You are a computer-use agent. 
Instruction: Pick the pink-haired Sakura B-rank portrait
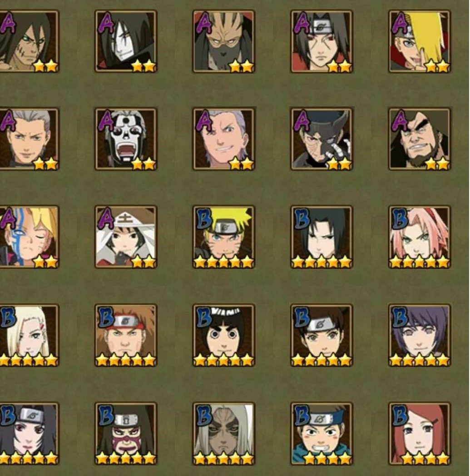point(420,237)
